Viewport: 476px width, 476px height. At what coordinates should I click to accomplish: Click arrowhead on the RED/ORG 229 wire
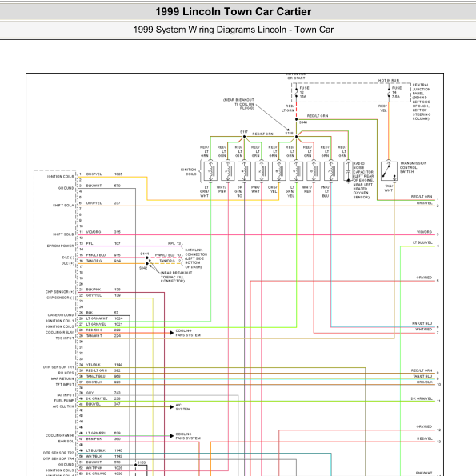click(x=171, y=333)
